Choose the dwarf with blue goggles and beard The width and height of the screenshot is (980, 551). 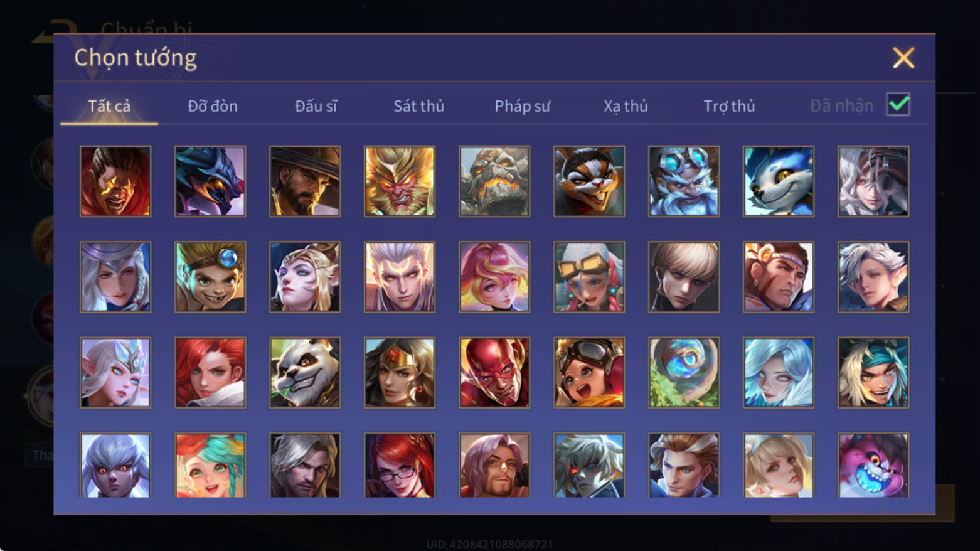(x=684, y=181)
